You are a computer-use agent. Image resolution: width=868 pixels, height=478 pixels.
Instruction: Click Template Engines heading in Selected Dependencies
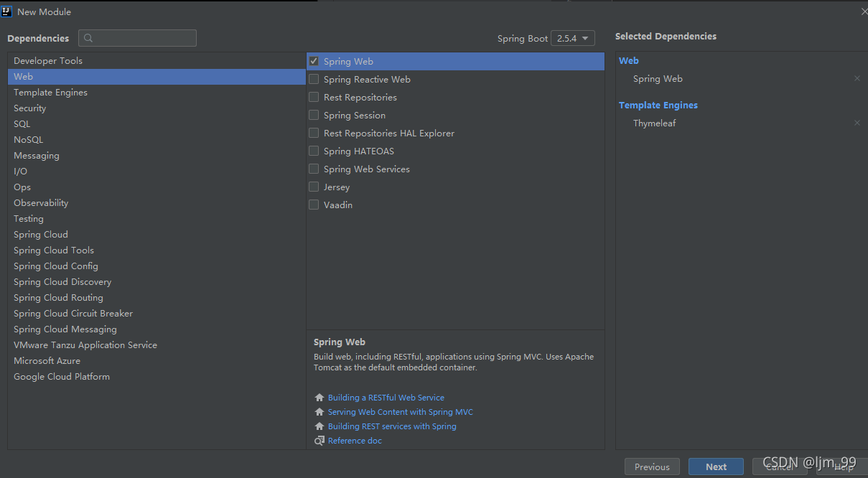coord(658,106)
